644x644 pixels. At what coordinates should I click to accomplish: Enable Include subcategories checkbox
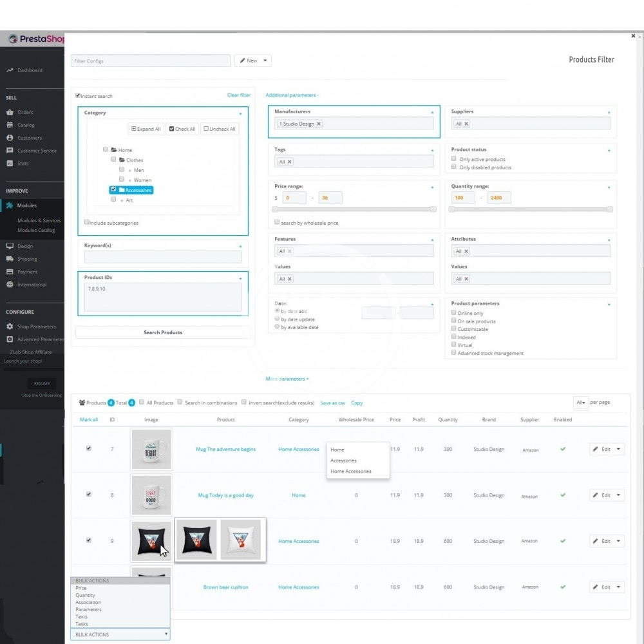(87, 222)
